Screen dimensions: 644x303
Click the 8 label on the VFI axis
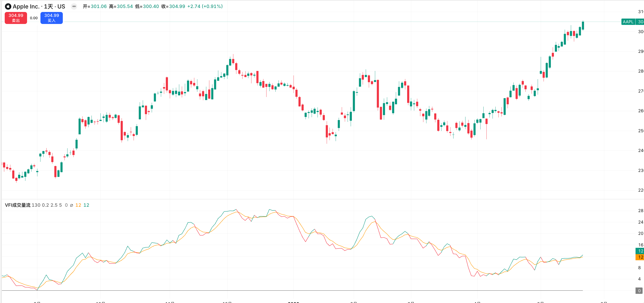click(x=640, y=268)
